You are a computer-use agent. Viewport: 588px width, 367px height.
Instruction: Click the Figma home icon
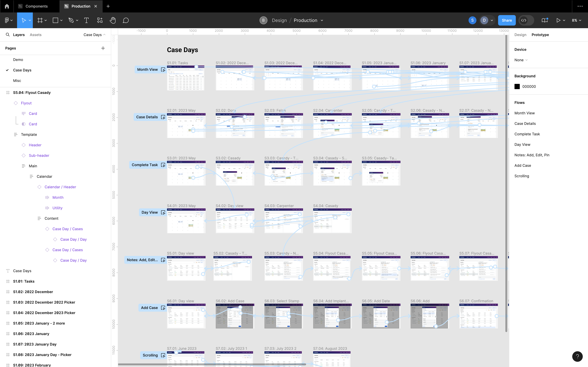pyautogui.click(x=7, y=6)
